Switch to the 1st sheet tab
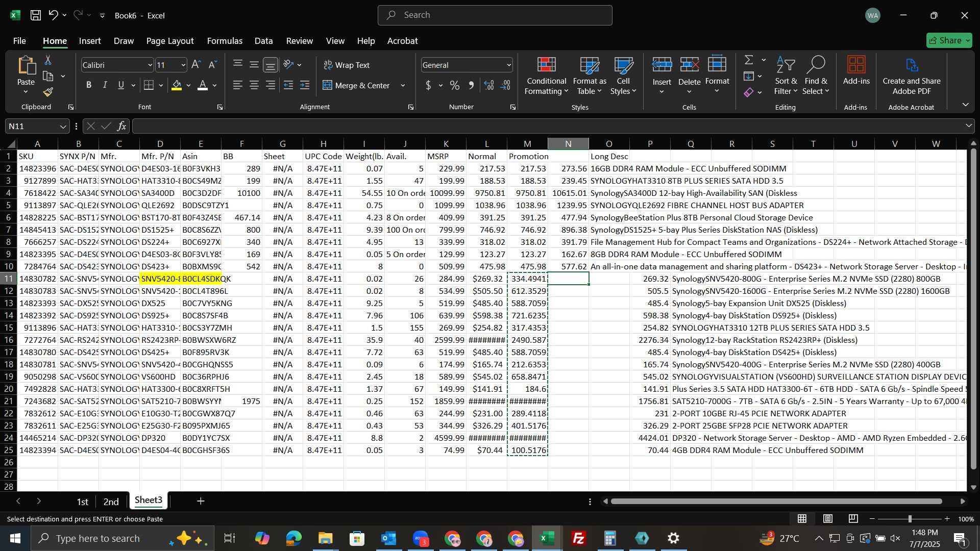The image size is (980, 551). (x=82, y=502)
